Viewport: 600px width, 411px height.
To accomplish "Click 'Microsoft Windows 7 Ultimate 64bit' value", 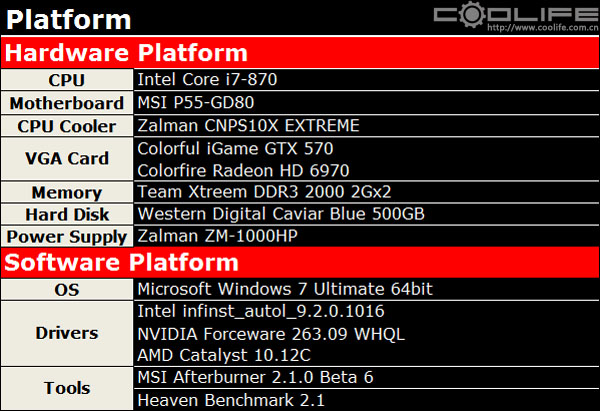I will pos(285,289).
